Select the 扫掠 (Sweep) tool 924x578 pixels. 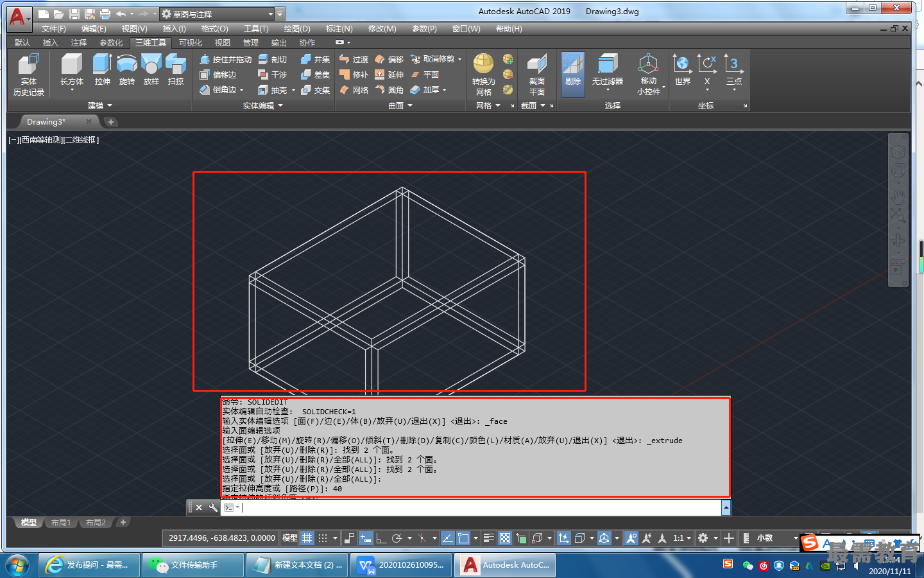click(x=175, y=70)
